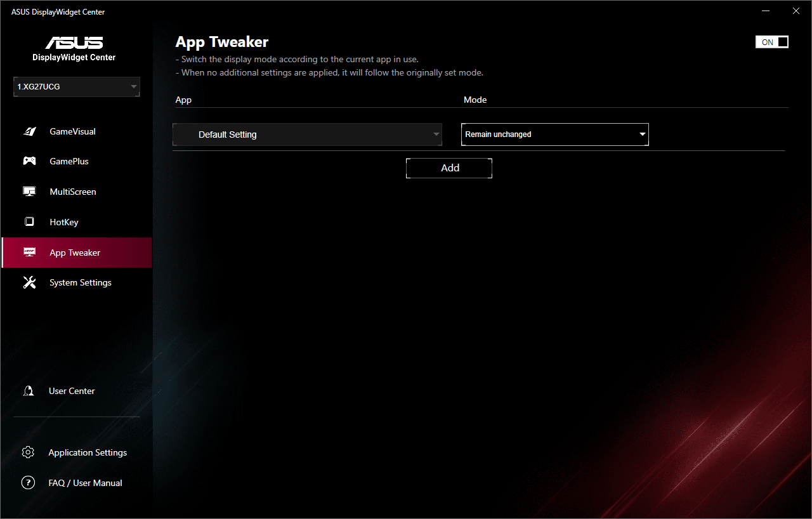This screenshot has height=519, width=812.
Task: Open User Center profile icon
Action: tap(28, 391)
